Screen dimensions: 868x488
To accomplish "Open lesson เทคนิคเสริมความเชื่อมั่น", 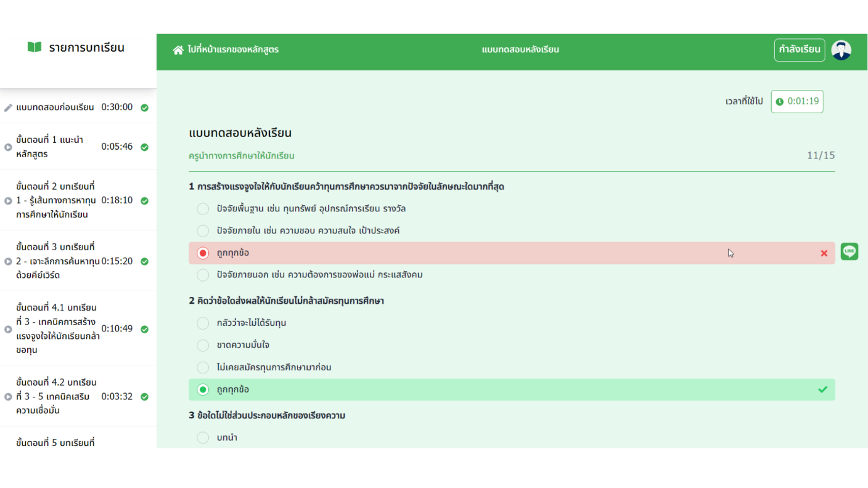I will (57, 397).
